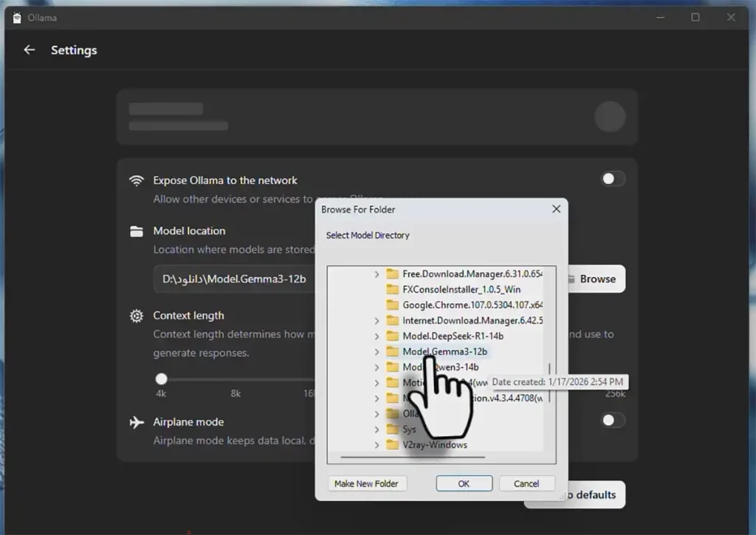Click the folder icon of Google.Chrome row
756x535 pixels.
point(393,305)
